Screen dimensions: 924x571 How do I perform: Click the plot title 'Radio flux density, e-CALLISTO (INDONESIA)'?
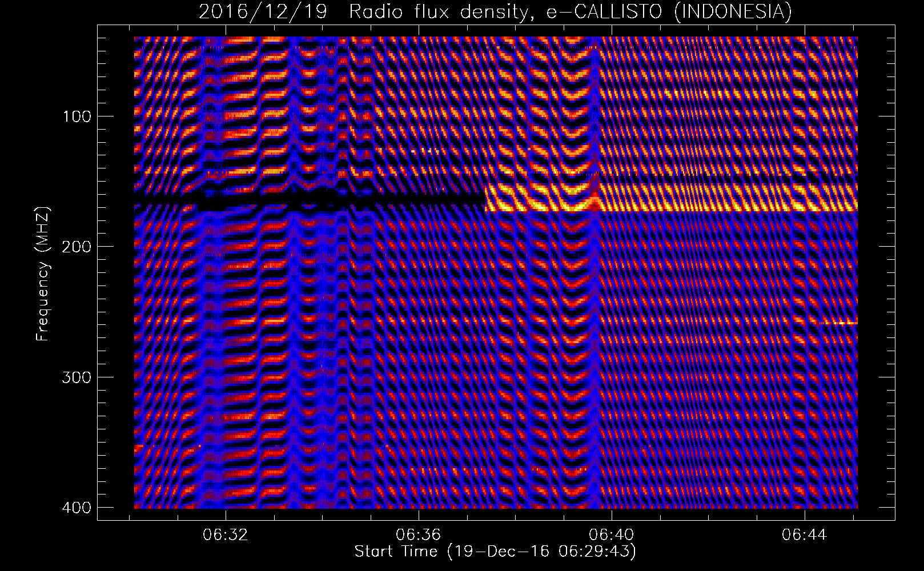[570, 12]
